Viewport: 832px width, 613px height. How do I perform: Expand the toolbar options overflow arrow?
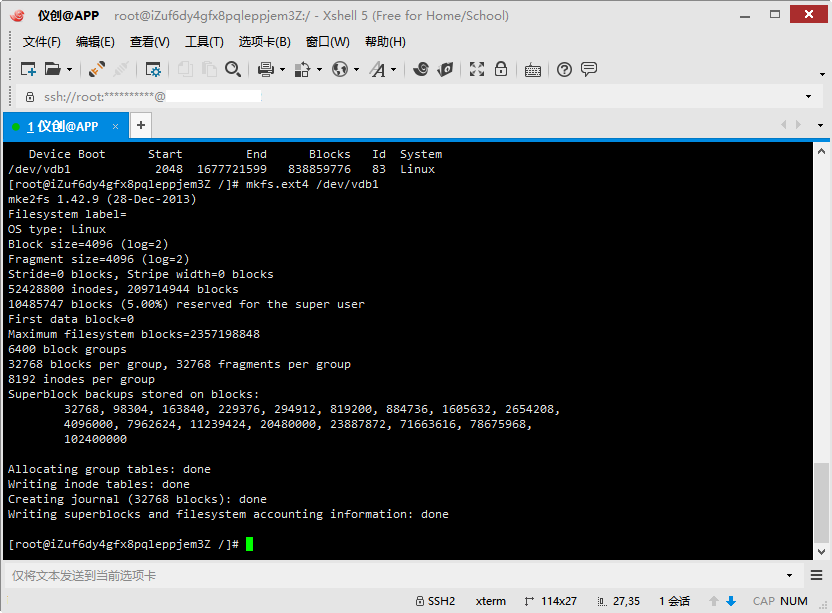tap(822, 74)
